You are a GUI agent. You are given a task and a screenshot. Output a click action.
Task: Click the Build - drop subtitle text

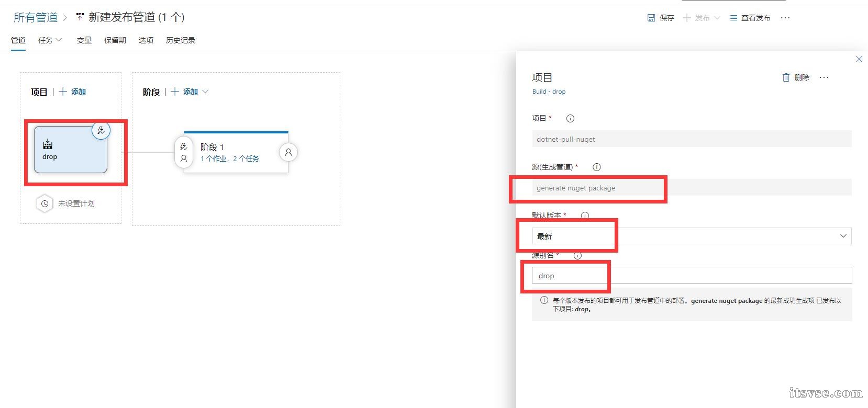point(549,92)
